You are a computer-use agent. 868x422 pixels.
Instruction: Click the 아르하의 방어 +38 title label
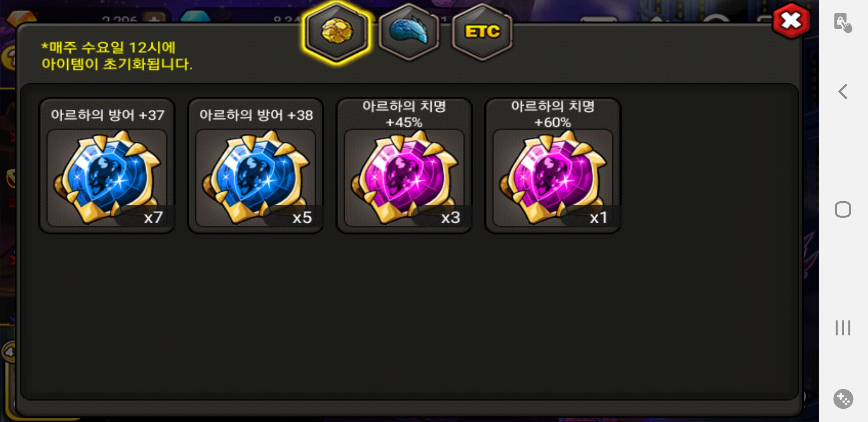pyautogui.click(x=256, y=115)
